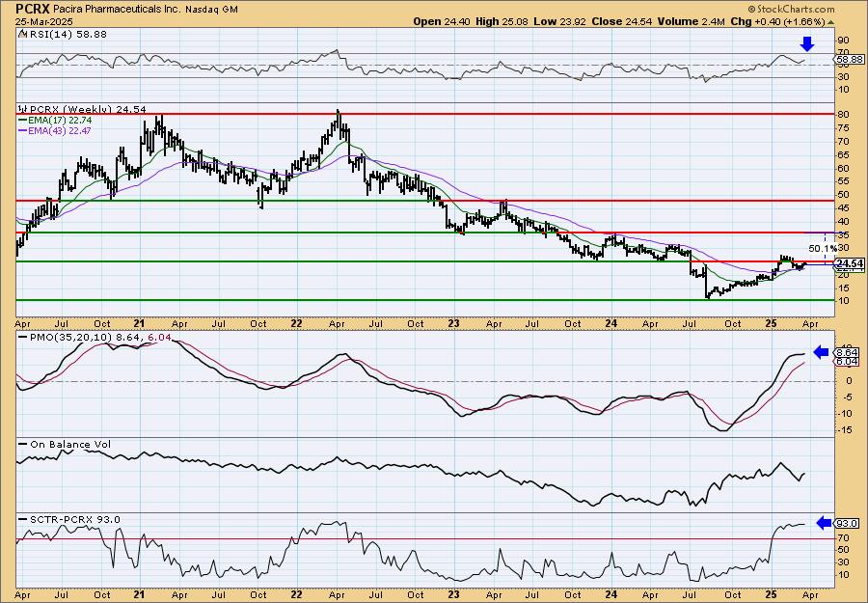The height and width of the screenshot is (603, 868).
Task: Click the green up triangle after Chg
Action: click(x=829, y=22)
